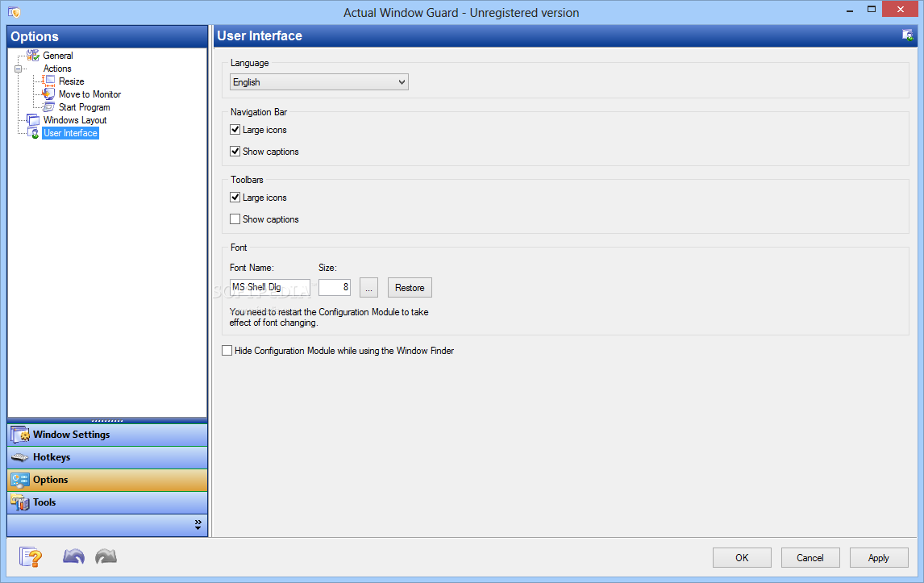
Task: Select User Interface tree item
Action: 71,133
